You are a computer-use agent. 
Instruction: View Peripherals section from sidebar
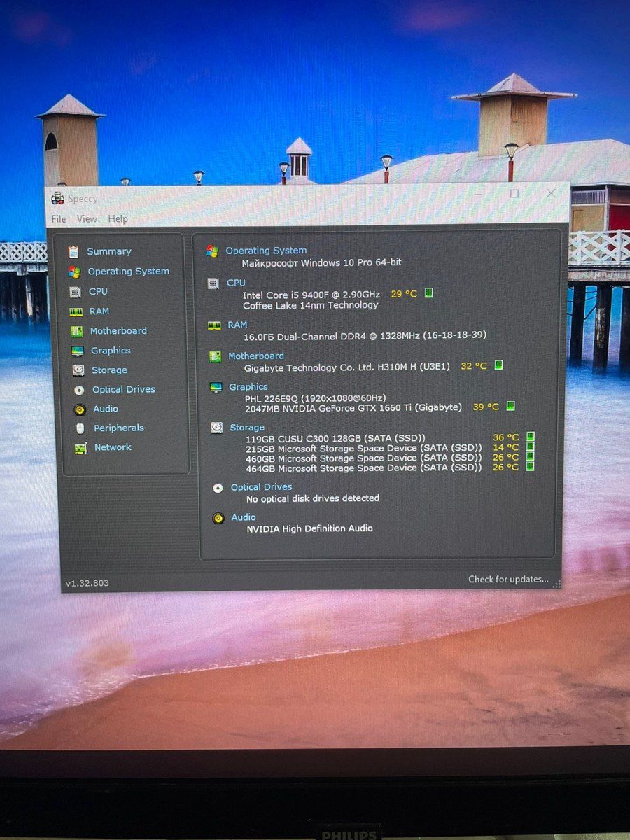click(x=119, y=428)
